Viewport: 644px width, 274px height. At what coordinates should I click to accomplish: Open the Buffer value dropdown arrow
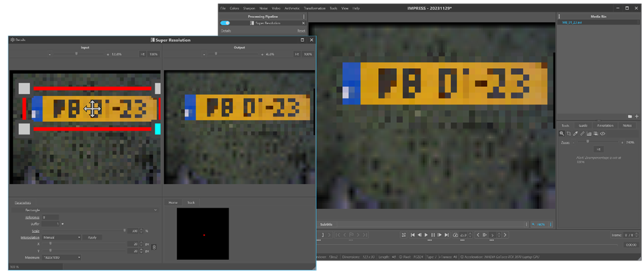point(63,224)
